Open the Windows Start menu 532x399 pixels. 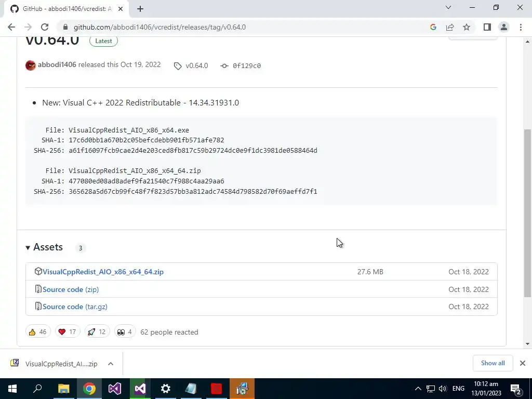tap(12, 389)
